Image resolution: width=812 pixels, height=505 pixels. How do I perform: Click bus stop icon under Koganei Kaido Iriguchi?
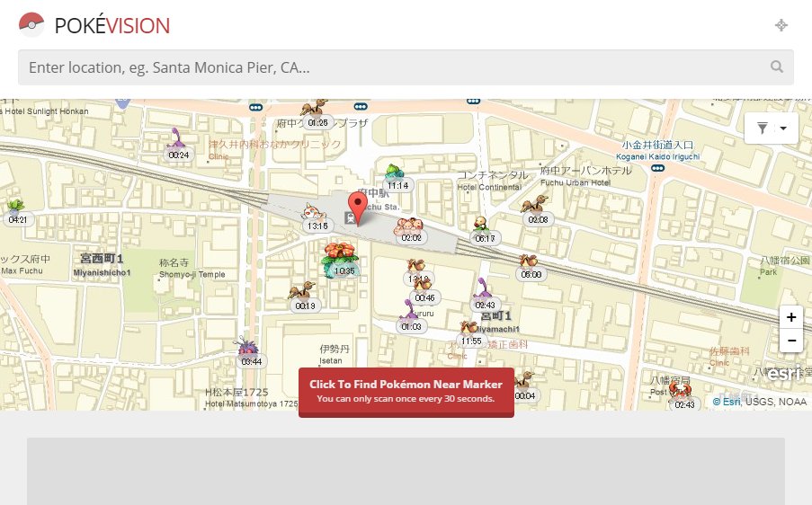(x=657, y=168)
